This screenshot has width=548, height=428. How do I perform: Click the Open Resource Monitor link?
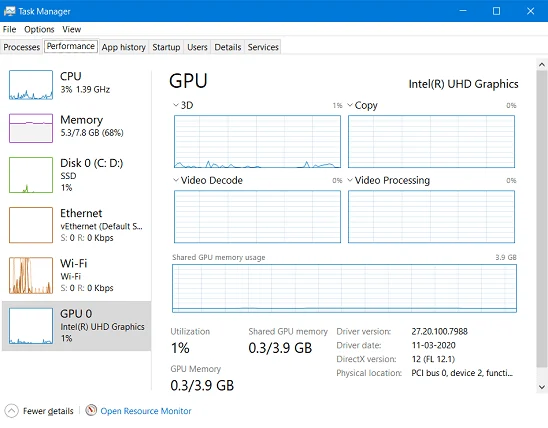pyautogui.click(x=146, y=411)
